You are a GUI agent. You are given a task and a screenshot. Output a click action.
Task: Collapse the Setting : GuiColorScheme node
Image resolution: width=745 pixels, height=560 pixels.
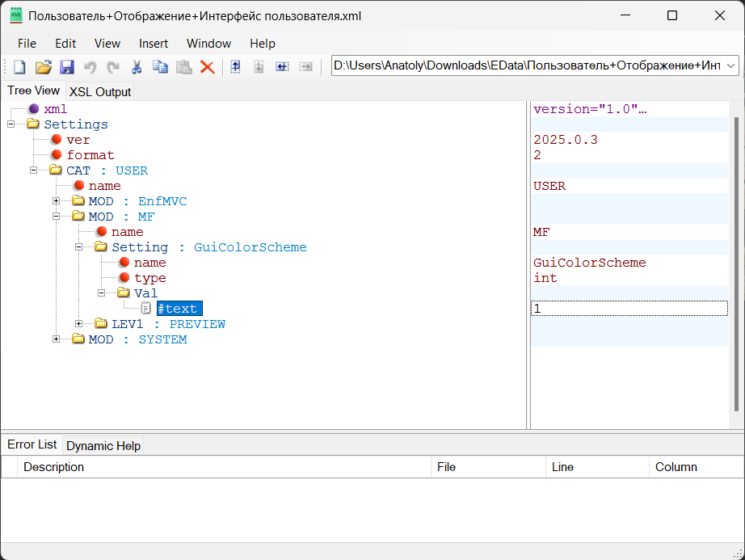pyautogui.click(x=79, y=247)
